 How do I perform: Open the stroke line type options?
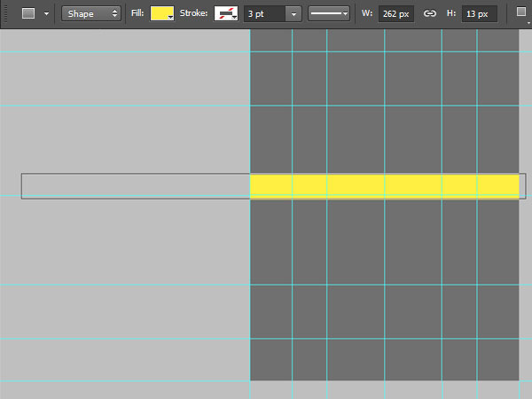coord(329,13)
